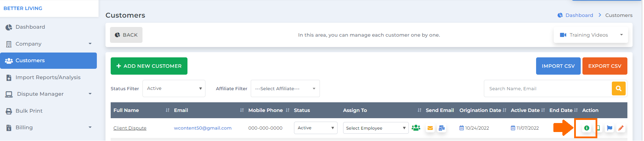This screenshot has width=644, height=141.
Task: Click the green info icon in Action column
Action: 587,128
